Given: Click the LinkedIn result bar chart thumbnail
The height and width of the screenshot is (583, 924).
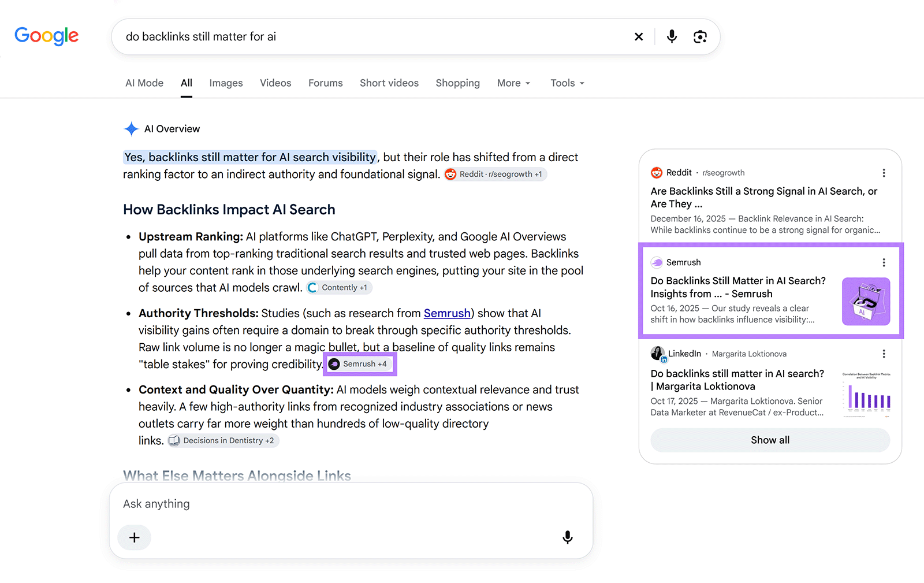Looking at the screenshot, I should point(866,395).
